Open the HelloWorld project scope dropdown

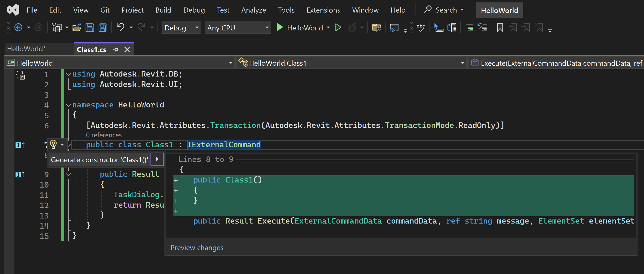click(x=120, y=63)
